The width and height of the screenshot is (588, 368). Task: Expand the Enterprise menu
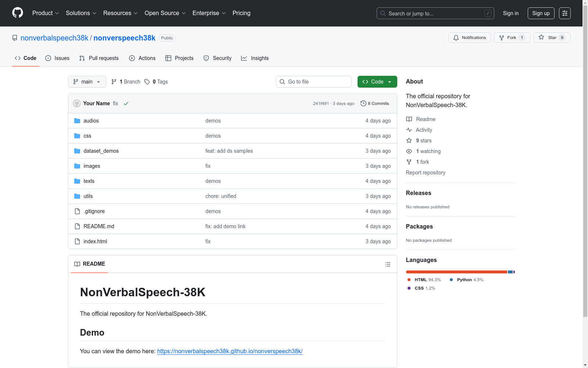[x=209, y=13]
